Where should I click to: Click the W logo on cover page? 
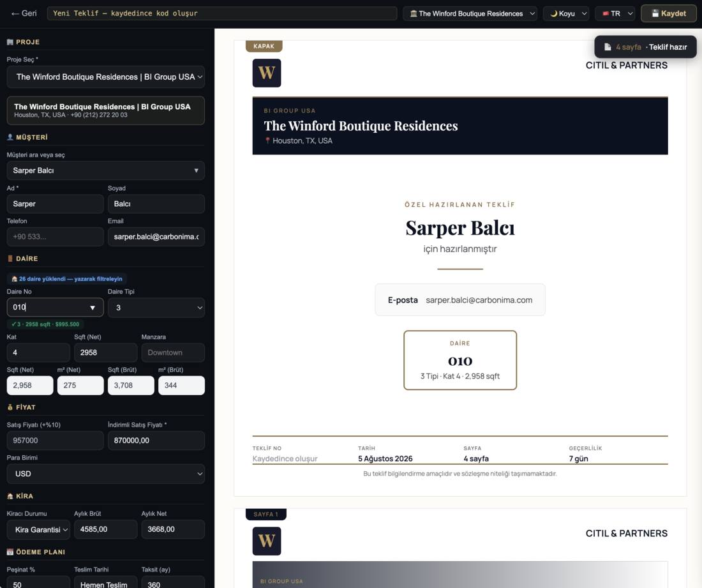(267, 73)
